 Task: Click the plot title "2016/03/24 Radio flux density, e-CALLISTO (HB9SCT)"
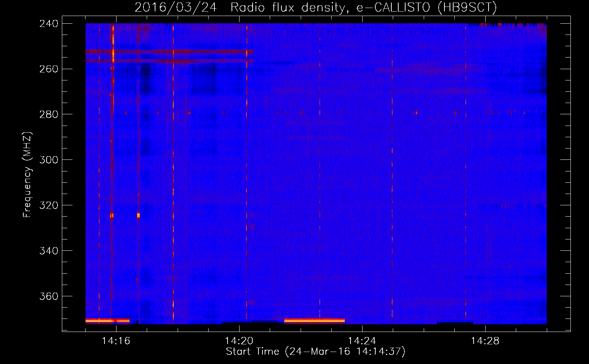[x=316, y=7]
